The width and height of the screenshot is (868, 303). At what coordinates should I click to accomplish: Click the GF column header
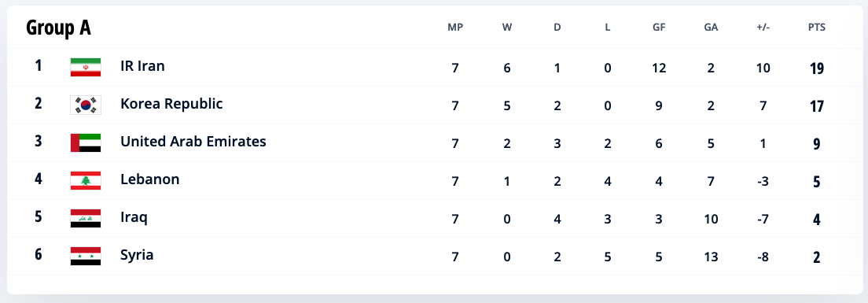click(x=659, y=27)
